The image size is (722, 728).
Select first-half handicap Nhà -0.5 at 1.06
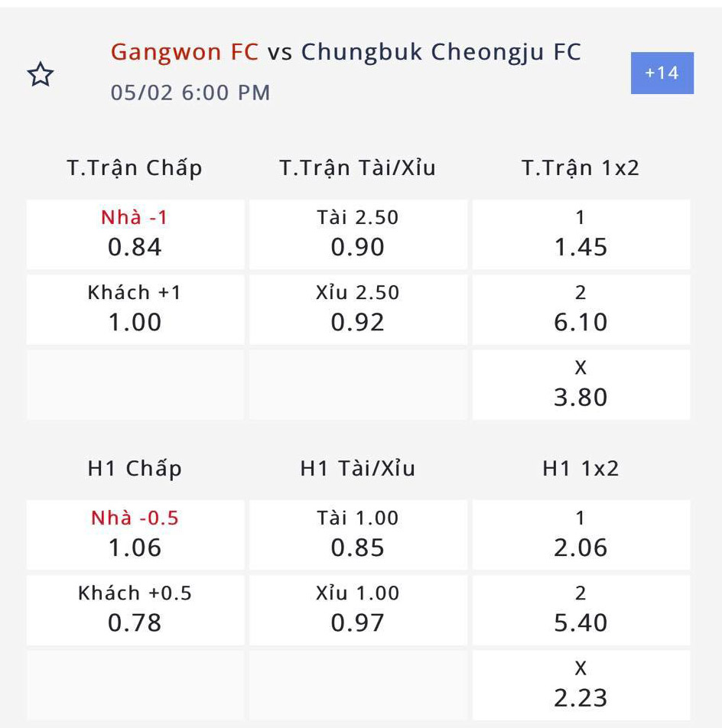point(135,535)
